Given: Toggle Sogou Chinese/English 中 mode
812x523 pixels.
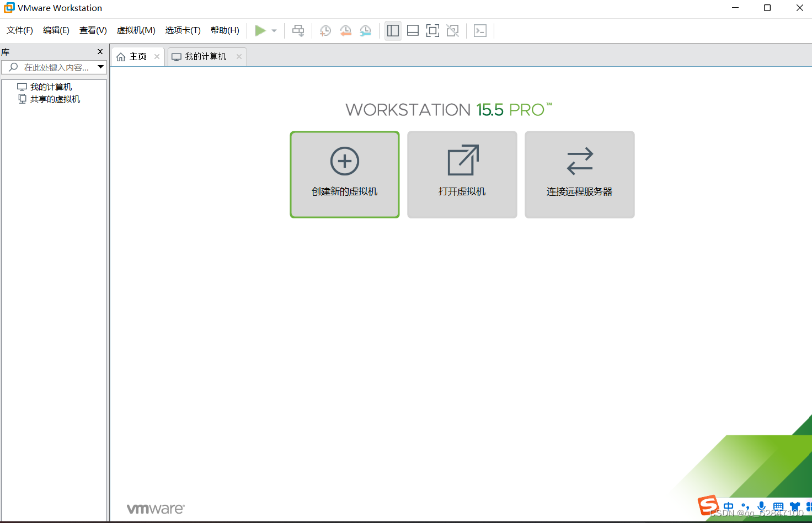Looking at the screenshot, I should [x=729, y=506].
